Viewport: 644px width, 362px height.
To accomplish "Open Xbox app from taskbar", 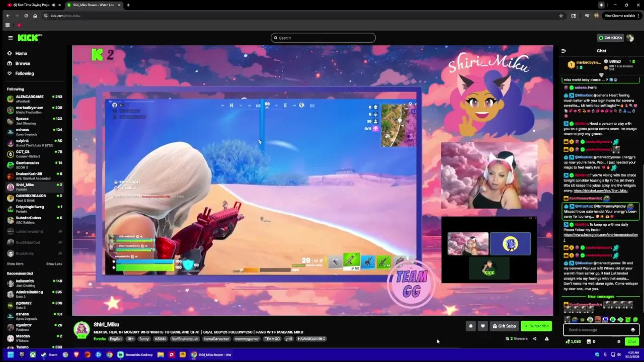I will coord(32,354).
